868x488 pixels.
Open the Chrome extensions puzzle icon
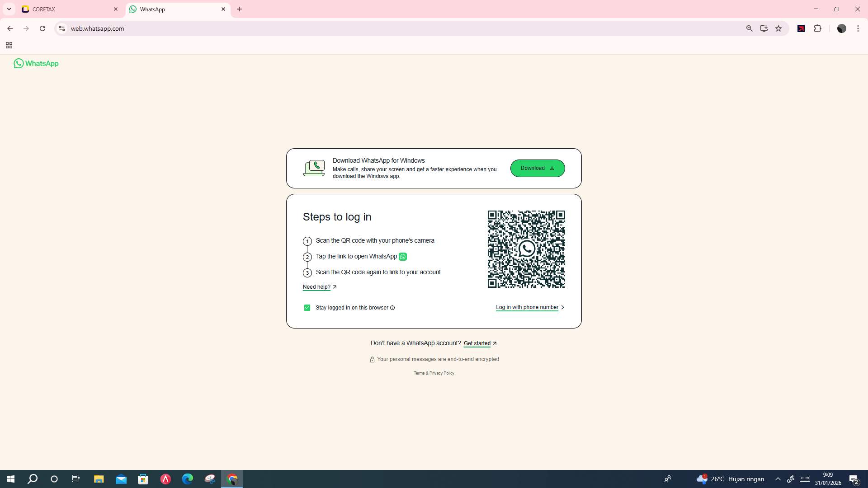pyautogui.click(x=818, y=28)
